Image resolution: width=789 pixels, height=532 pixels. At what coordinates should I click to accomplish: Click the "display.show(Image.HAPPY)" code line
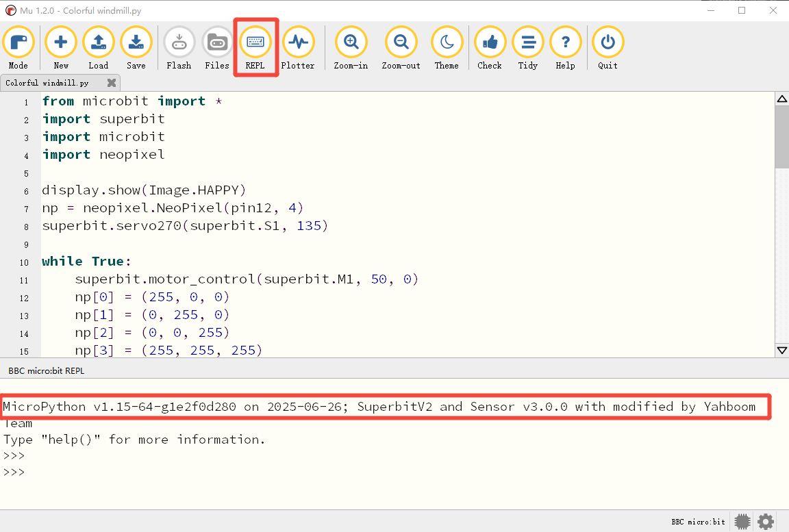[x=144, y=190]
